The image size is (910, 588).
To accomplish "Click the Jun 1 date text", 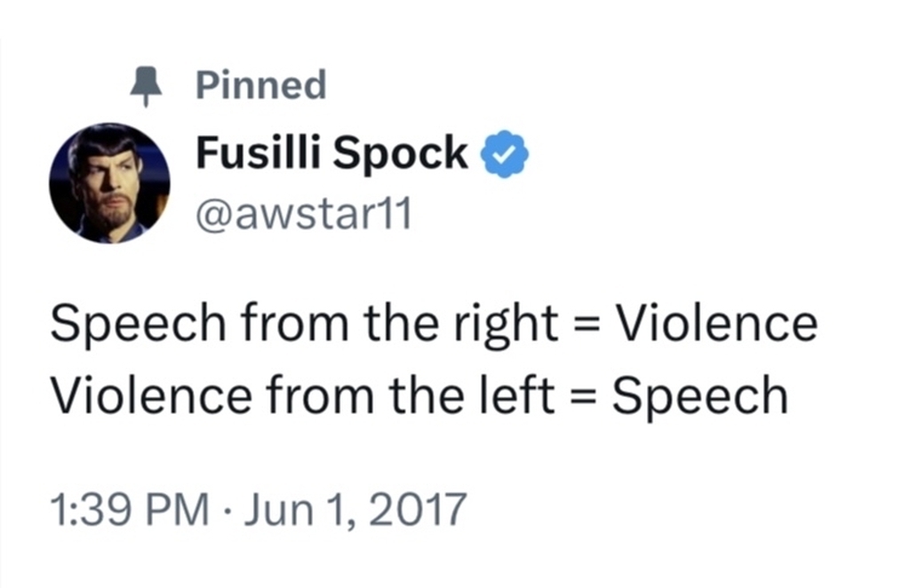I will pos(295,511).
